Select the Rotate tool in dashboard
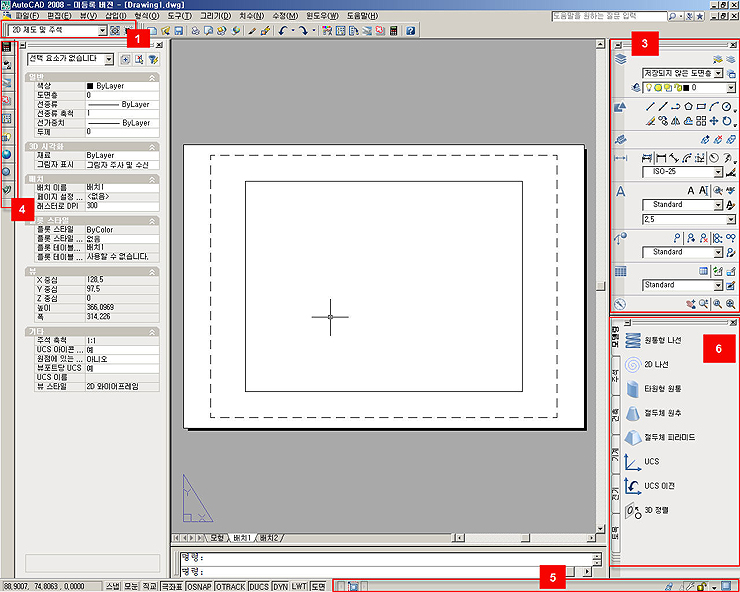740x592 pixels. [727, 121]
